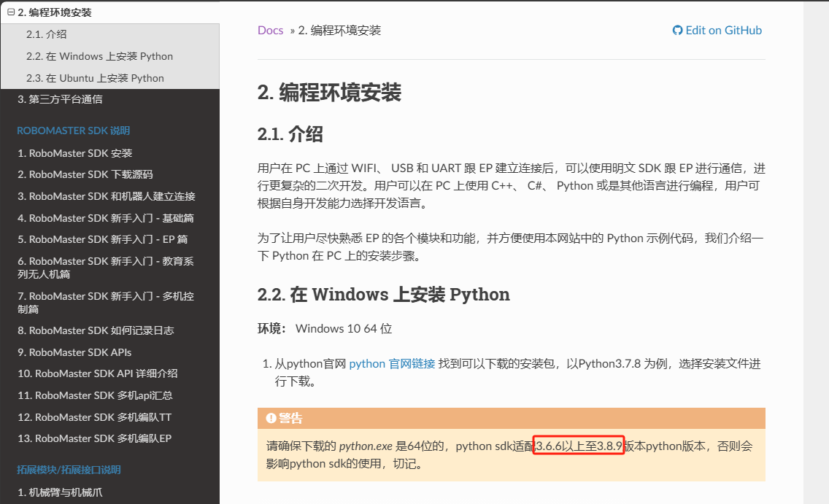Click the ROBOMASTER SDK 说明 caption
Image resolution: width=829 pixels, height=504 pixels.
pyautogui.click(x=74, y=131)
